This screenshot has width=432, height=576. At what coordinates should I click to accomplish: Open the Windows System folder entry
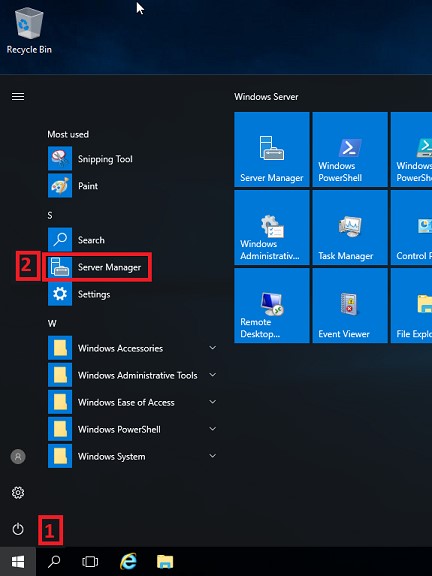132,456
